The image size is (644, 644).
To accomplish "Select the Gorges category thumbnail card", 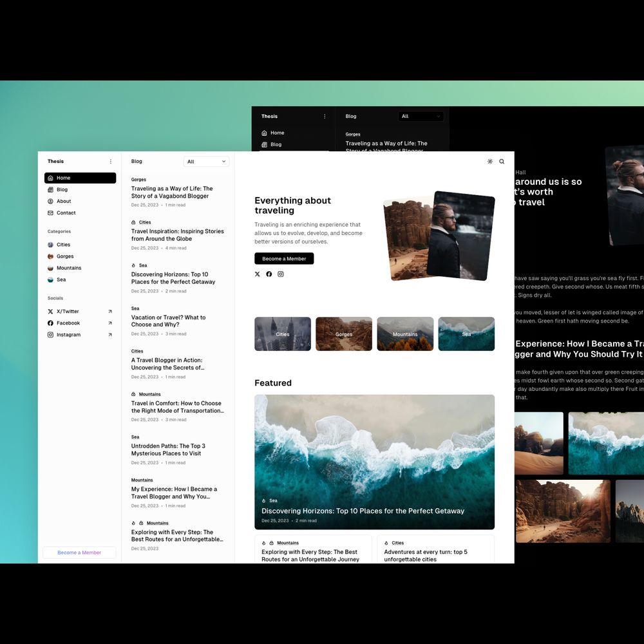I will [x=344, y=334].
